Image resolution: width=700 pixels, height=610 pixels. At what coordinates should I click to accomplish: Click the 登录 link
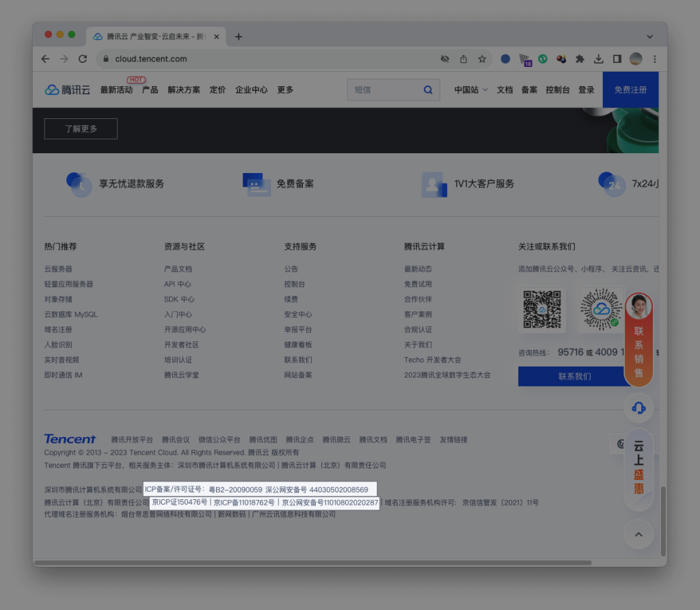pyautogui.click(x=586, y=90)
